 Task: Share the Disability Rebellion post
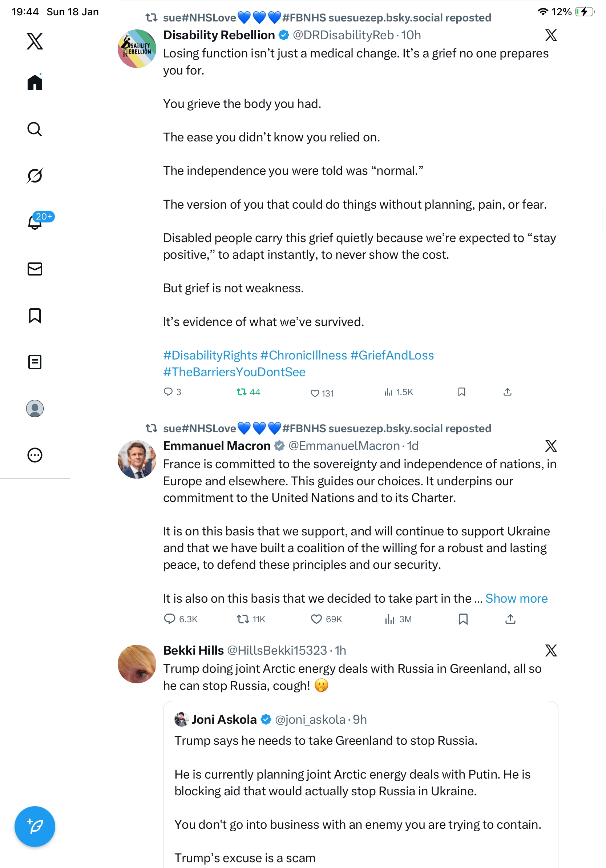[508, 392]
